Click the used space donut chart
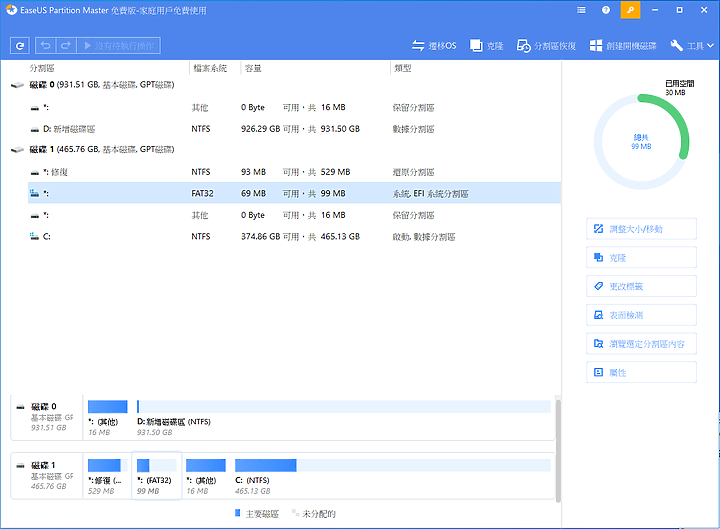The height and width of the screenshot is (529, 720). pos(641,142)
